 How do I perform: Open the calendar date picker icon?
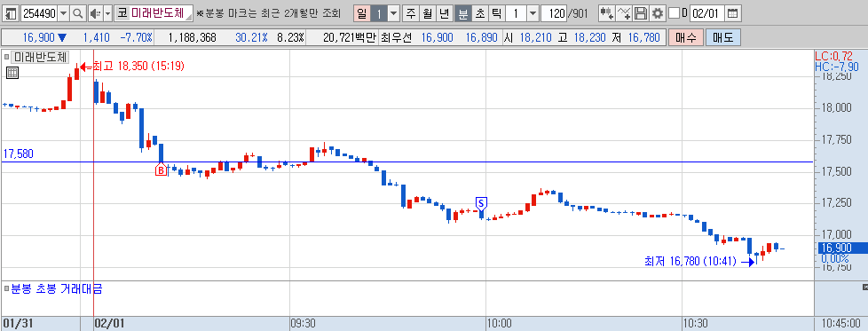732,12
